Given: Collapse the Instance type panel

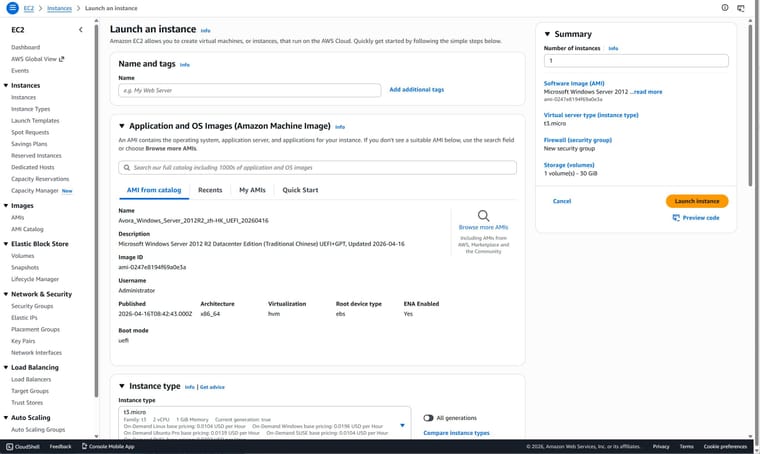Looking at the screenshot, I should (122, 386).
